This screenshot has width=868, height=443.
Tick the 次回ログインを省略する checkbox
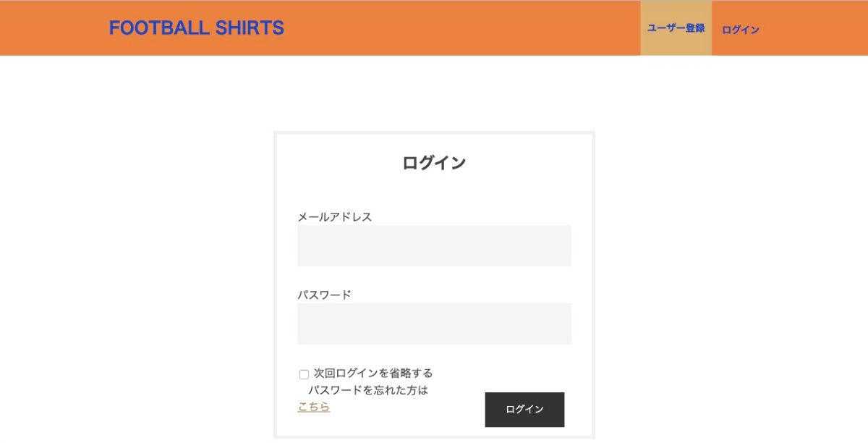coord(304,374)
